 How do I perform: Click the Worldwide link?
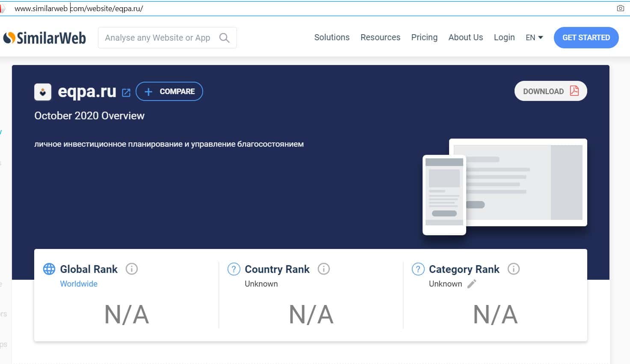[79, 284]
